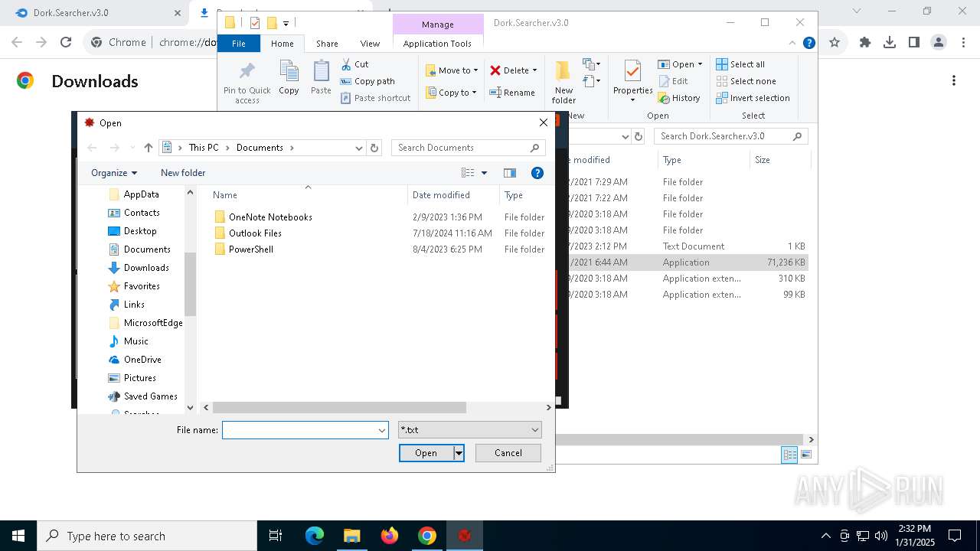Open the Copy to dropdown
Viewport: 980px width, 551px height.
(451, 93)
